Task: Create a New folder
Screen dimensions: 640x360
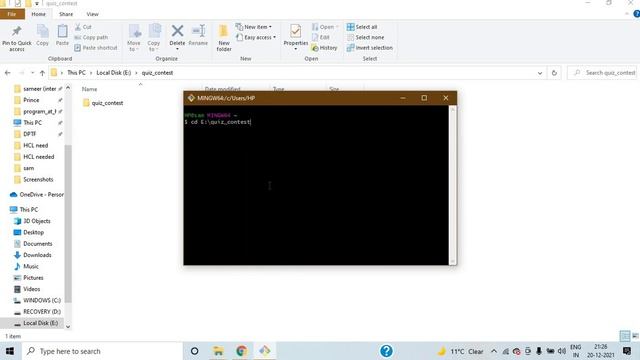Action: (x=224, y=38)
